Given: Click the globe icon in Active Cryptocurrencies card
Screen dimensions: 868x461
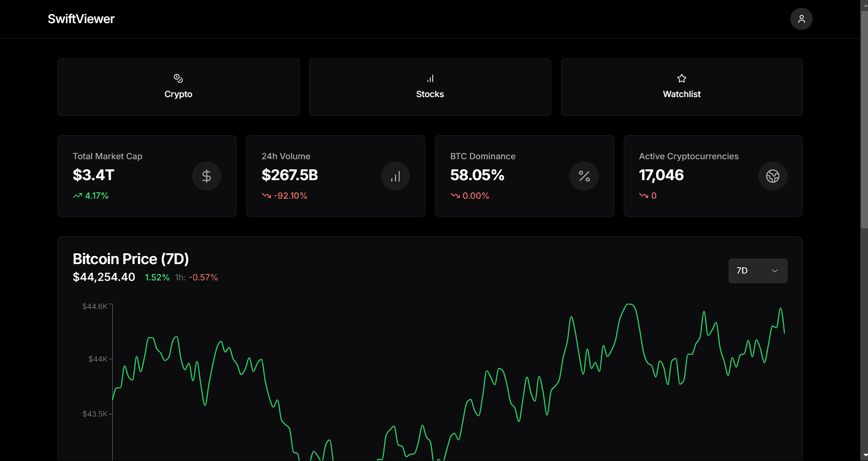Looking at the screenshot, I should click(x=773, y=176).
